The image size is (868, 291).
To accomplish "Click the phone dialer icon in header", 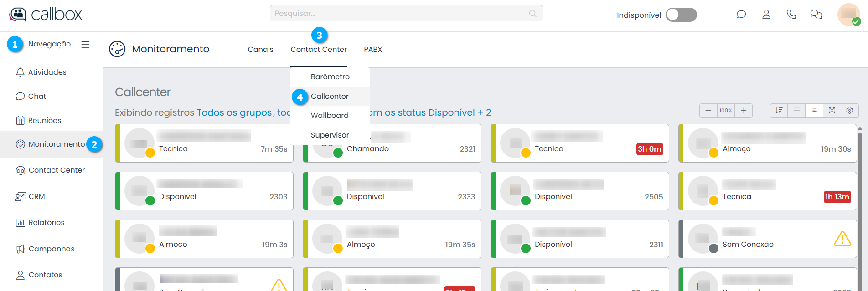I will click(791, 15).
